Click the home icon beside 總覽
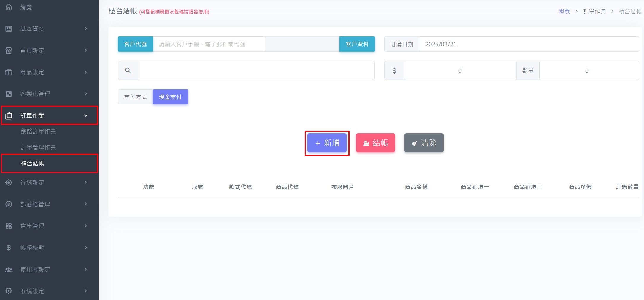Viewport: 644px width, 300px height. [x=9, y=7]
